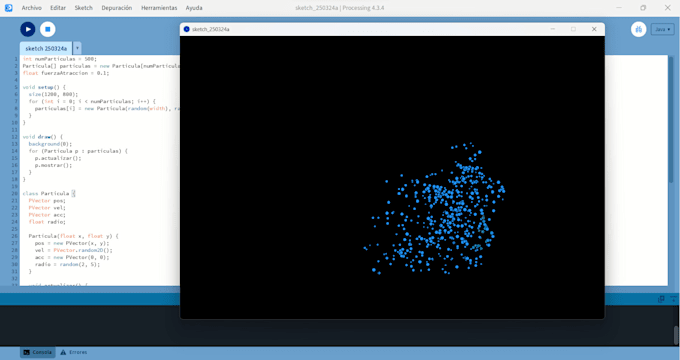Open the Editar menu
The width and height of the screenshot is (680, 360).
[58, 8]
